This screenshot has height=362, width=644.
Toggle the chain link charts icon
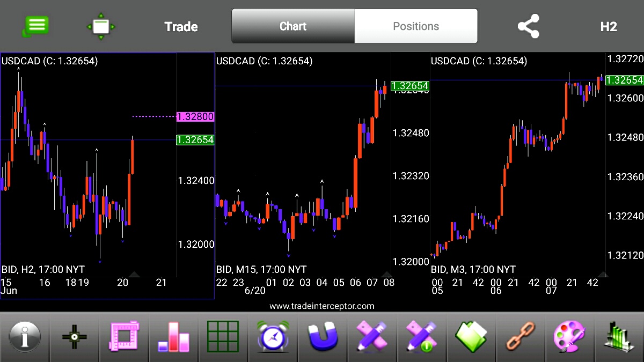pos(521,337)
